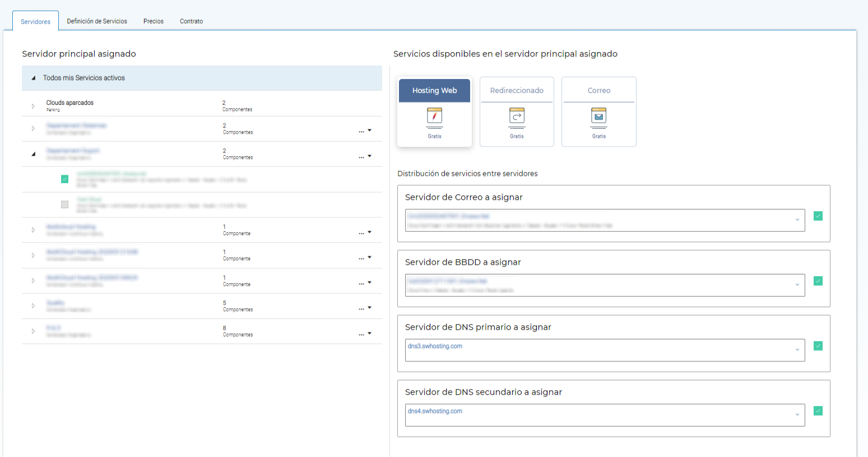Toggle checkbox beside Servidor de BBDD a asignar
This screenshot has width=868, height=457.
click(818, 281)
